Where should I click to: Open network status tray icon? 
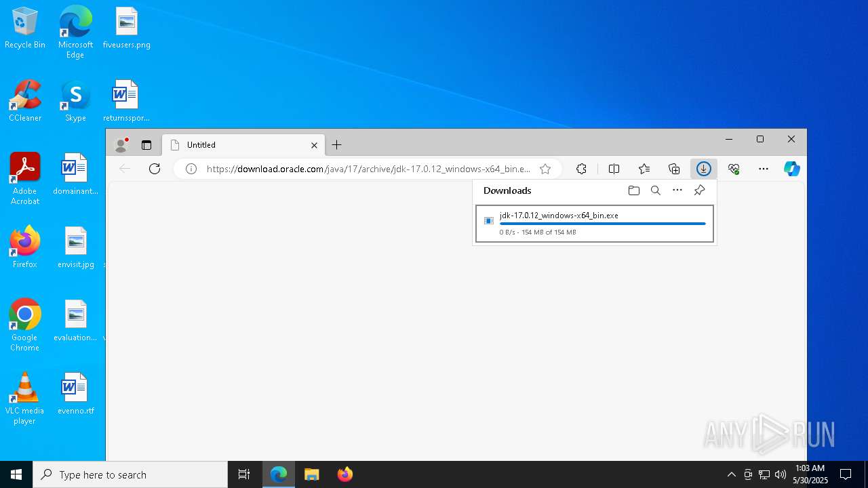pyautogui.click(x=764, y=474)
